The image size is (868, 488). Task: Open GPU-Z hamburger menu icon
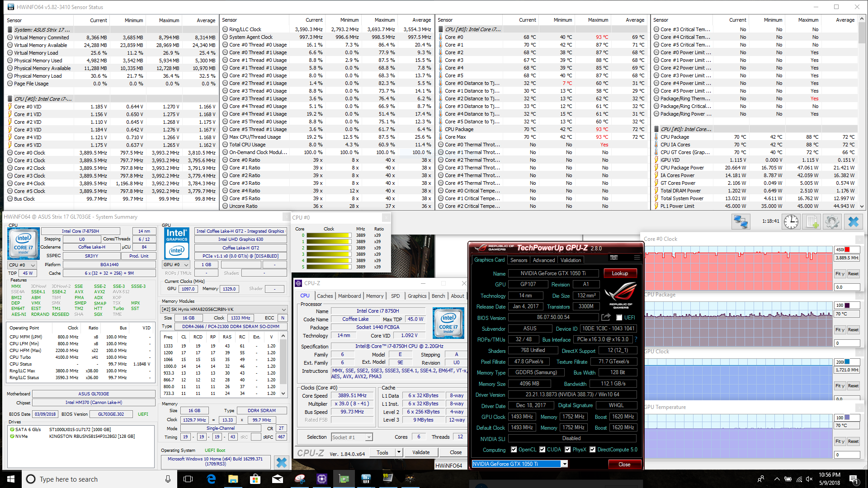pos(637,258)
